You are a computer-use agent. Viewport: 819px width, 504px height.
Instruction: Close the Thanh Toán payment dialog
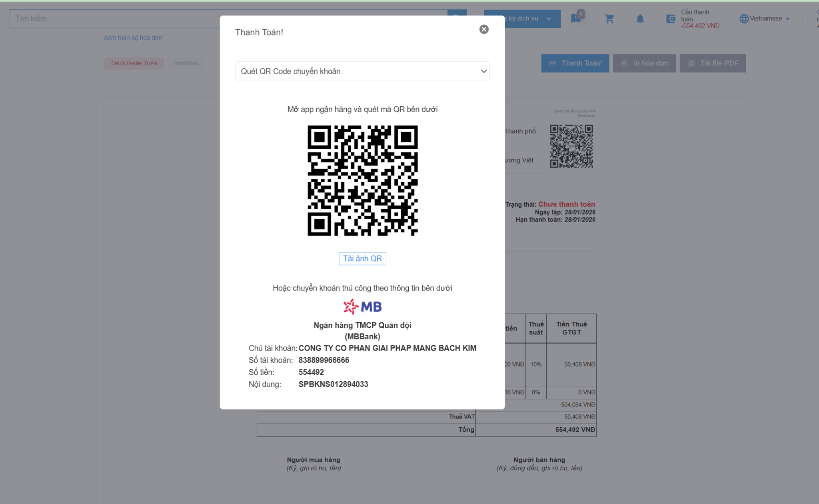[x=484, y=29]
